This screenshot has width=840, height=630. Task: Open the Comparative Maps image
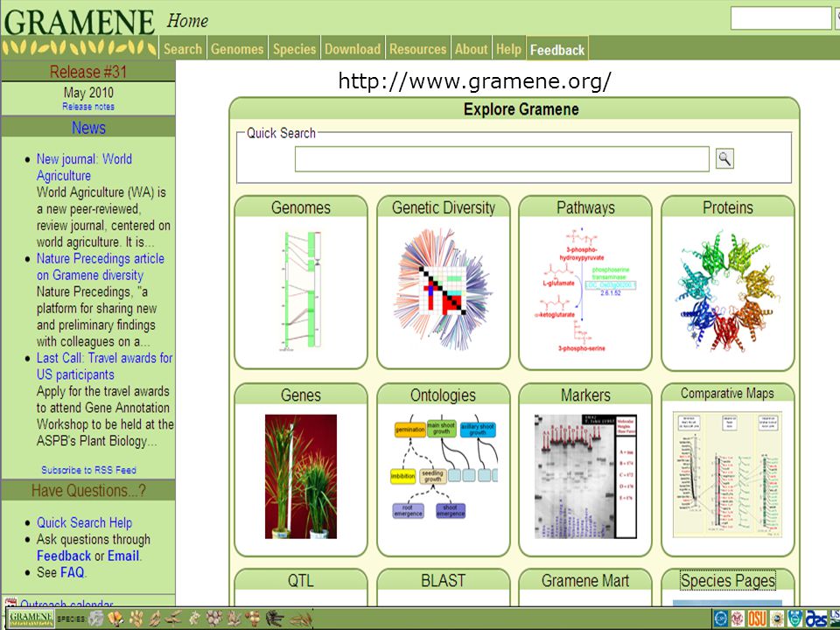(x=727, y=474)
